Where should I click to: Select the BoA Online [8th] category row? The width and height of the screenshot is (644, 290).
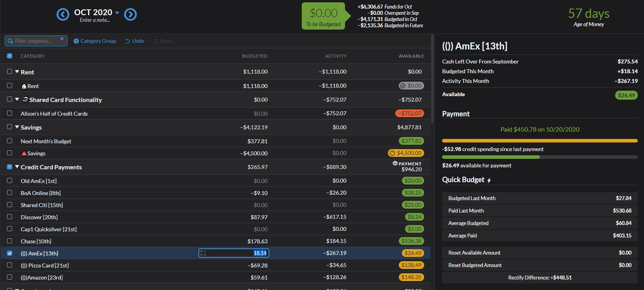tap(216, 193)
